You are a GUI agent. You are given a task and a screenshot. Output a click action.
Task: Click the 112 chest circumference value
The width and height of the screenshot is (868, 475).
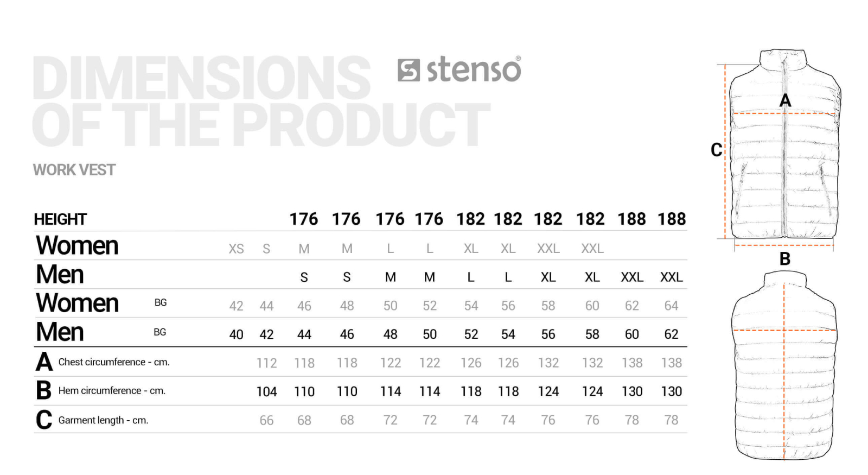266,363
